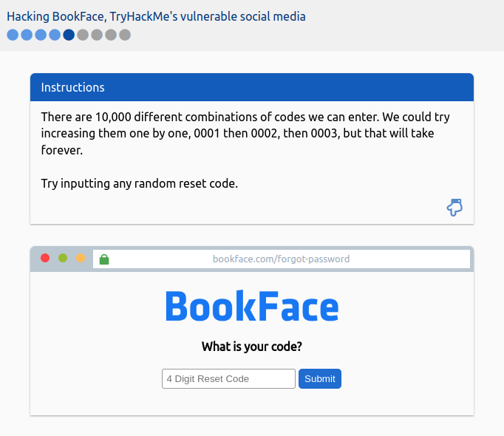The height and width of the screenshot is (436, 504).
Task: Click the orange window dot in mock browser
Action: point(81,258)
